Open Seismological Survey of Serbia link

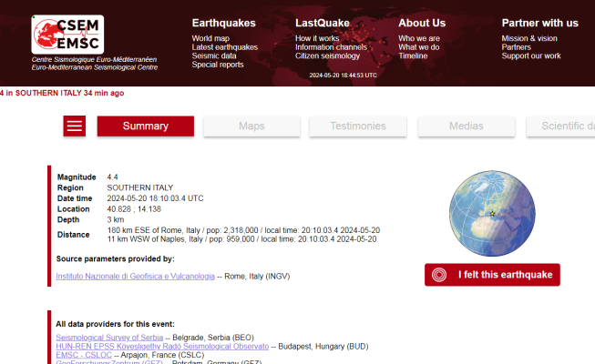click(109, 338)
